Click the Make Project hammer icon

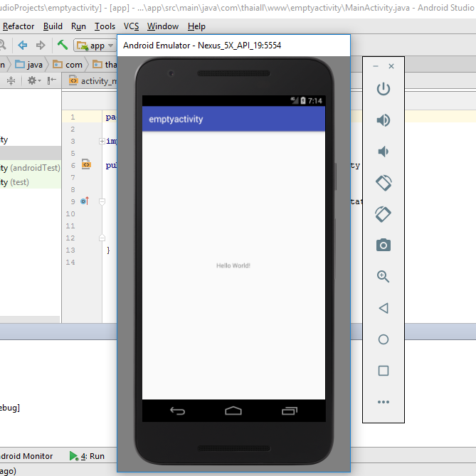coord(62,45)
